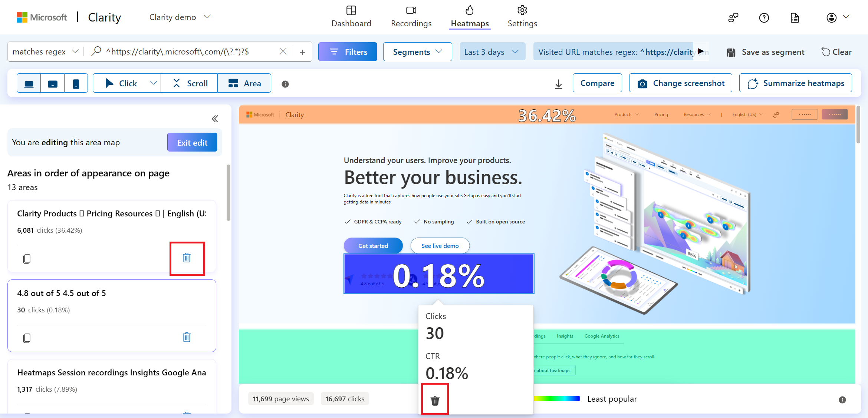Click the Filters button
Screen dimensions: 868x418
(x=348, y=52)
